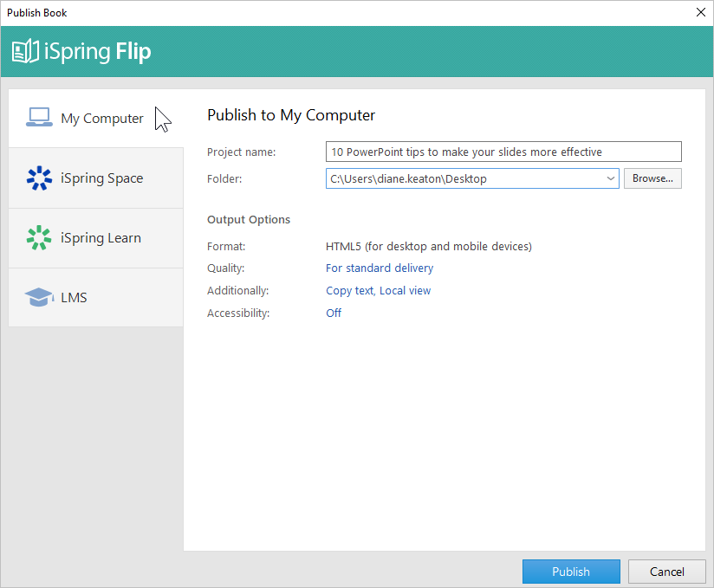Open the iSpring Space tab label
The height and width of the screenshot is (588, 714).
click(102, 178)
